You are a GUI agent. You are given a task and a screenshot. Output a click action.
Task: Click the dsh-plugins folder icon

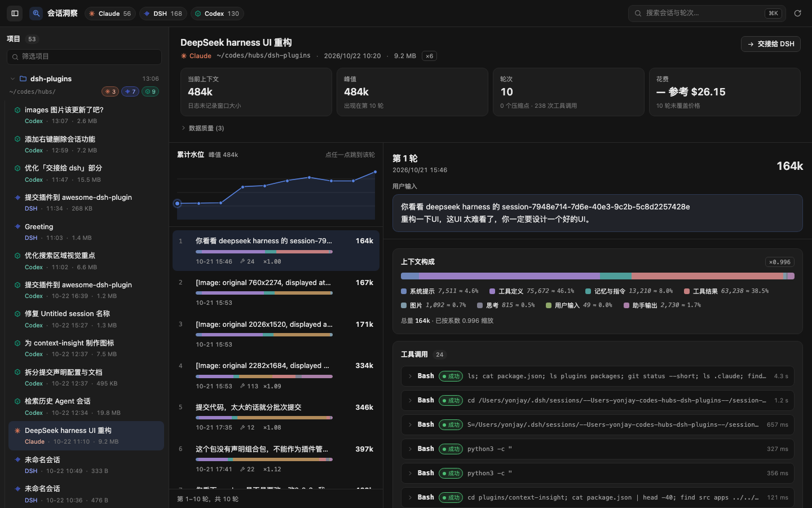(23, 79)
